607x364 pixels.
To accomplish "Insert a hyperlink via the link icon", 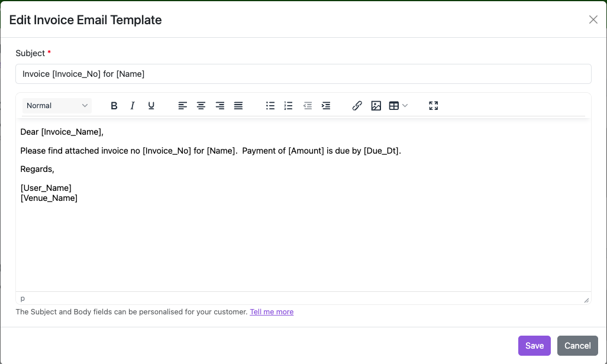I will (x=357, y=106).
